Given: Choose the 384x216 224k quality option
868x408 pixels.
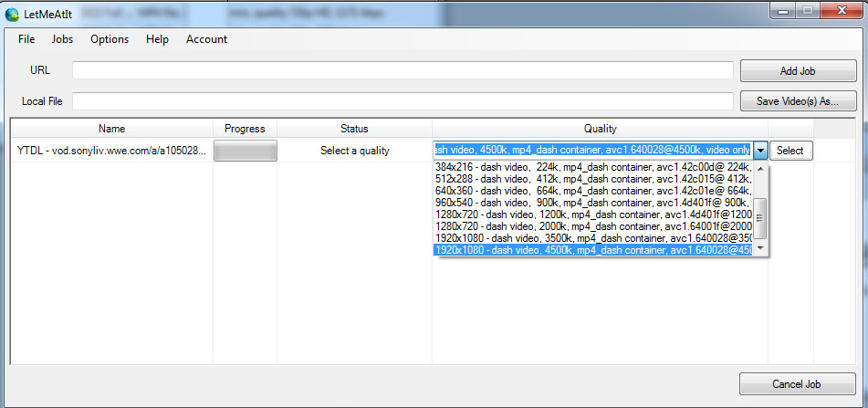Looking at the screenshot, I should pos(593,168).
